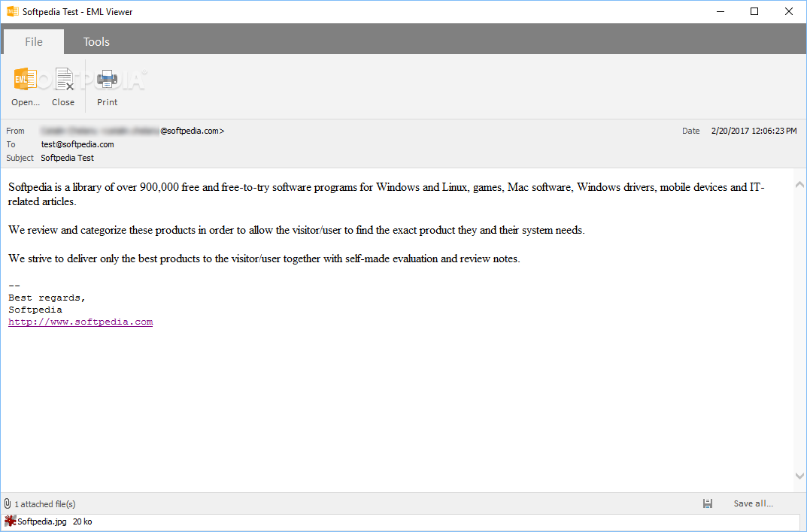Click the EML Viewer app icon in title bar
This screenshot has height=532, width=807.
pos(12,11)
